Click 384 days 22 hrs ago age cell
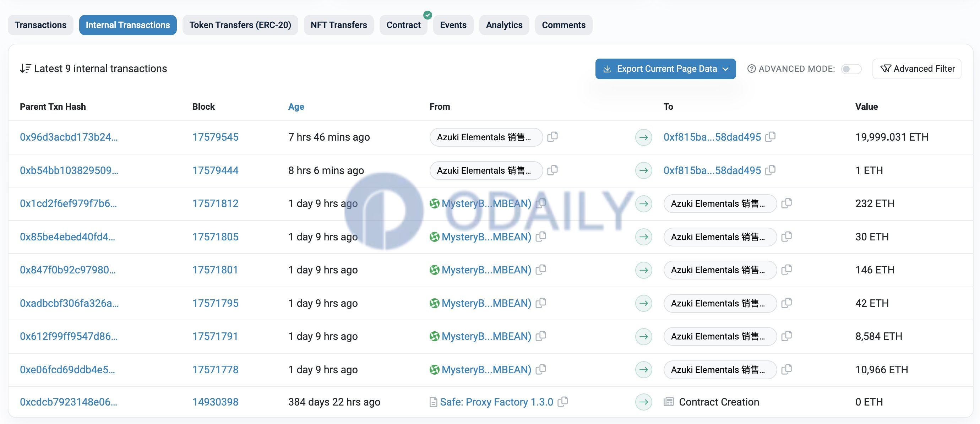 [x=334, y=402]
